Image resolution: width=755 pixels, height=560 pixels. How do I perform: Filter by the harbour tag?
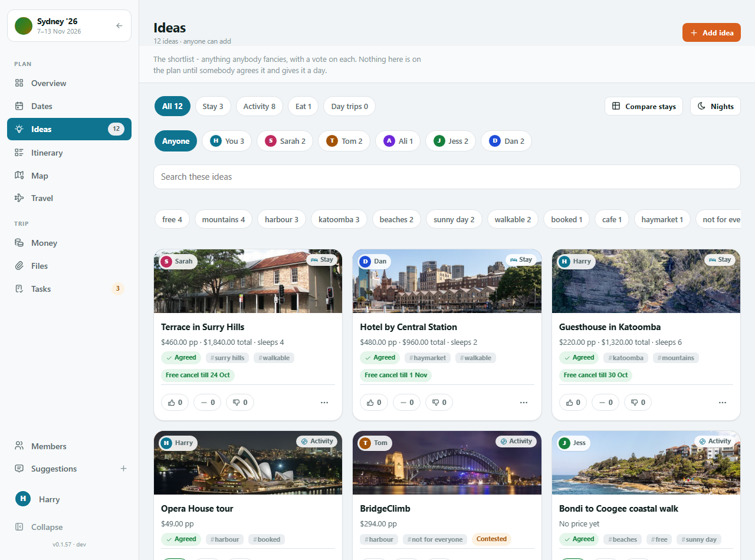281,219
